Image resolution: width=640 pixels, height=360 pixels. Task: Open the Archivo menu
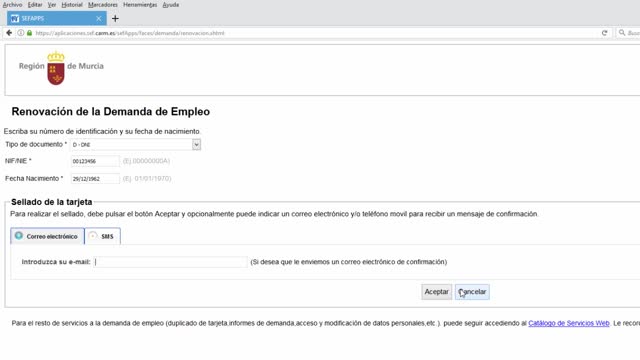(x=12, y=5)
